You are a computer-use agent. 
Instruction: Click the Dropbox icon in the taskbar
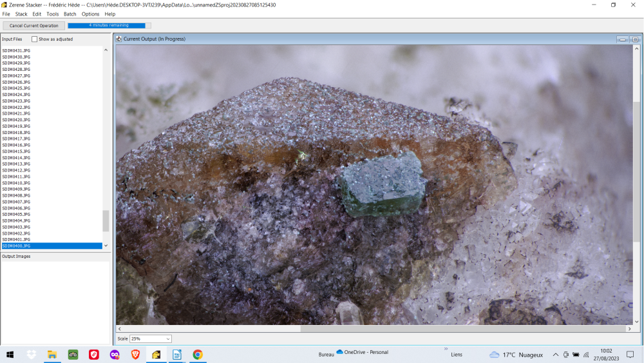tap(31, 355)
